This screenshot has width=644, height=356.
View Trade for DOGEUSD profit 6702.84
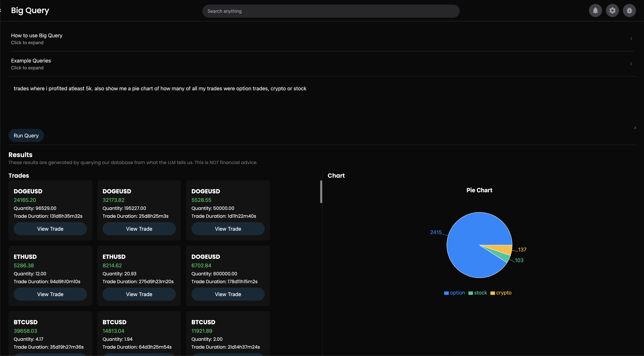(228, 294)
